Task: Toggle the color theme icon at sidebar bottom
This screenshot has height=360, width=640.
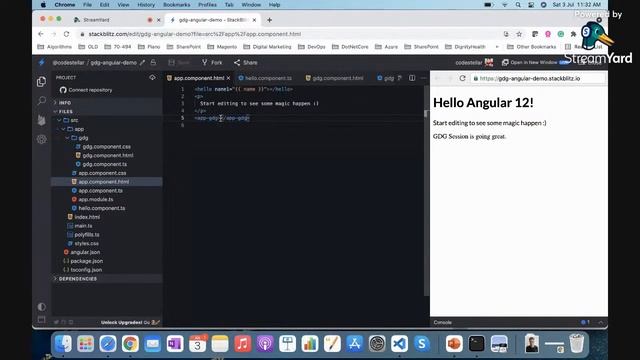Action: point(41,307)
